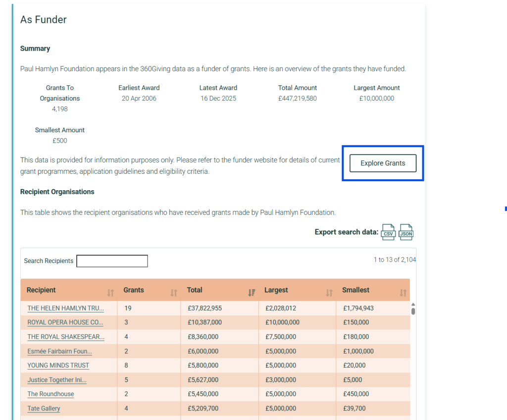This screenshot has width=507, height=420.
Task: Click the scroll up arrow of table
Action: coord(413,305)
